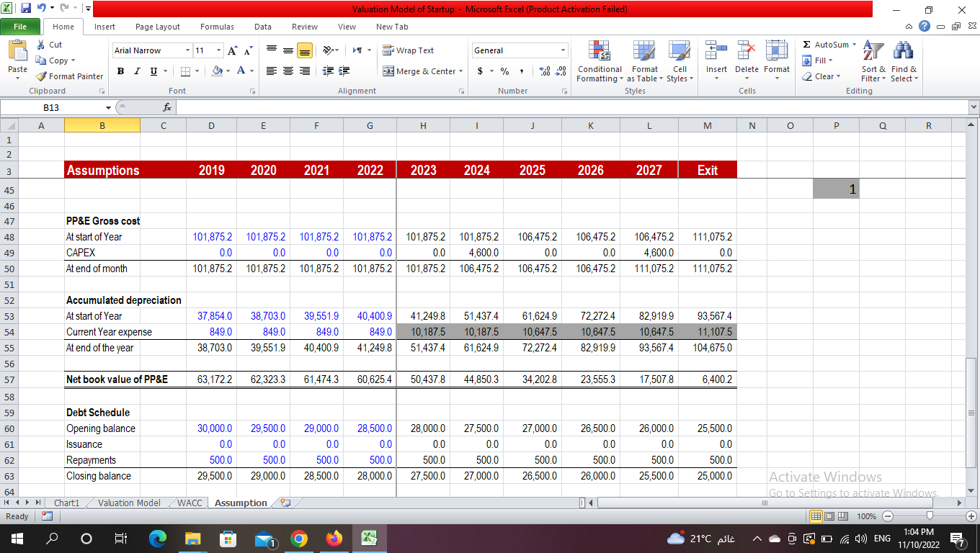Expand the Merge & Center options
Image resolution: width=980 pixels, height=553 pixels.
coord(459,71)
